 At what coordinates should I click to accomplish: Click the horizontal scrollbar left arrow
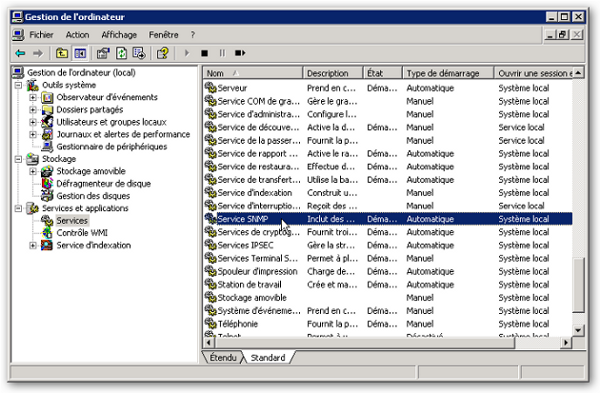pos(209,342)
